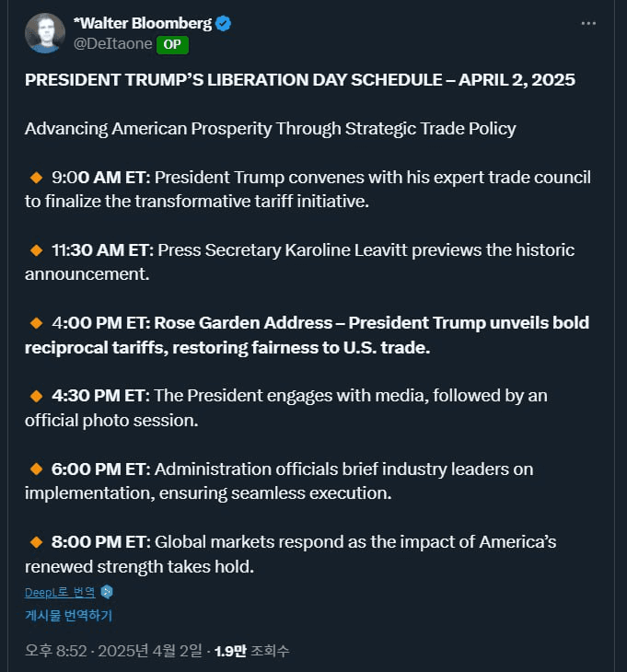This screenshot has height=672, width=627.
Task: Click orange diamond beside 4:00 PM ET
Action: [x=37, y=323]
